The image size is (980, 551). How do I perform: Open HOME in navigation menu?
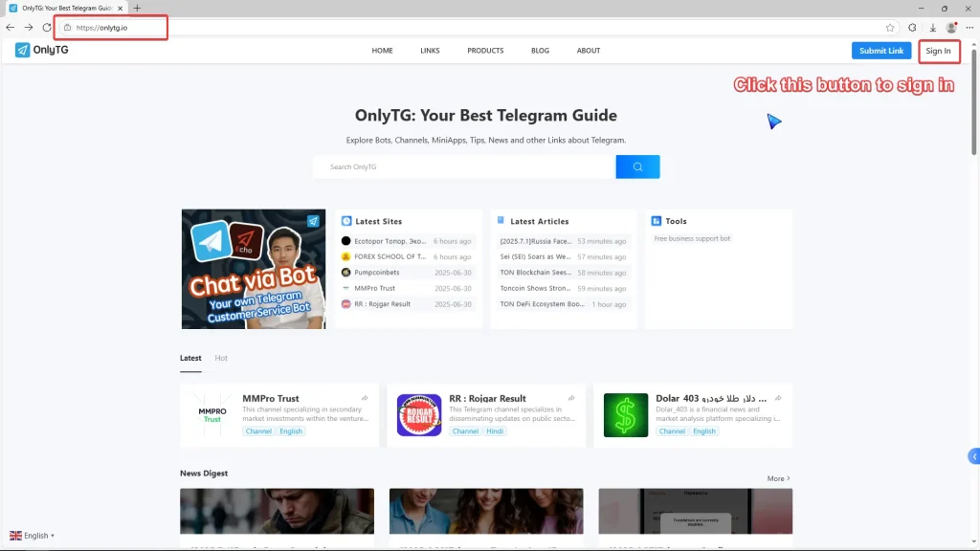tap(383, 51)
